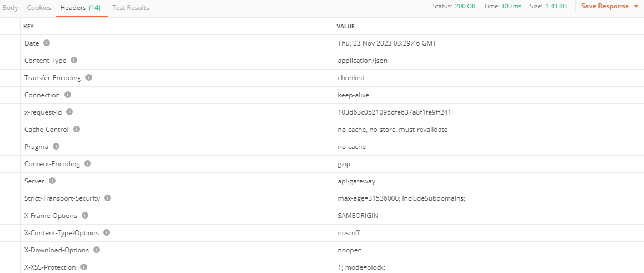Open the Cookies tab
The height and width of the screenshot is (273, 644).
click(x=39, y=8)
